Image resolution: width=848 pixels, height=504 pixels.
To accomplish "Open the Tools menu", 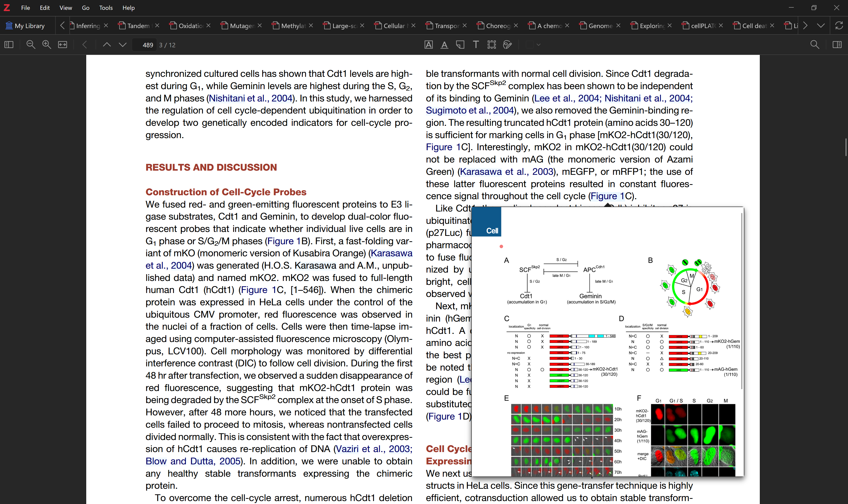I will click(106, 8).
